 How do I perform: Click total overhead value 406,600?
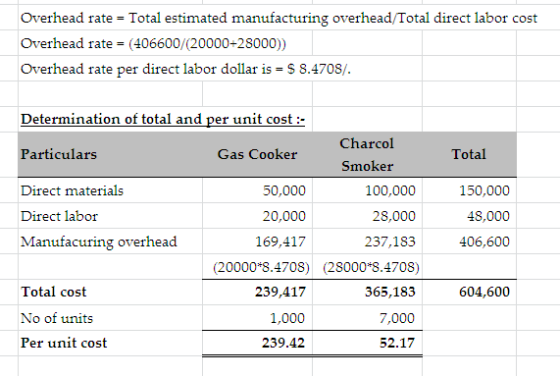[485, 242]
